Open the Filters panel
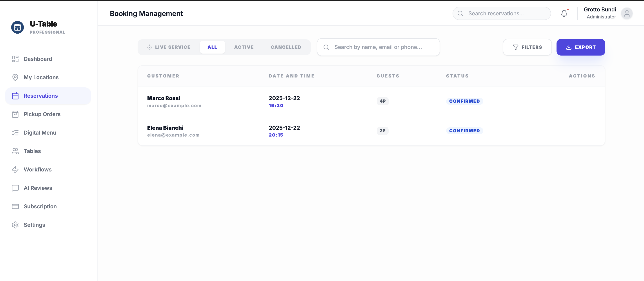Viewport: 644px width, 281px height. tap(527, 47)
